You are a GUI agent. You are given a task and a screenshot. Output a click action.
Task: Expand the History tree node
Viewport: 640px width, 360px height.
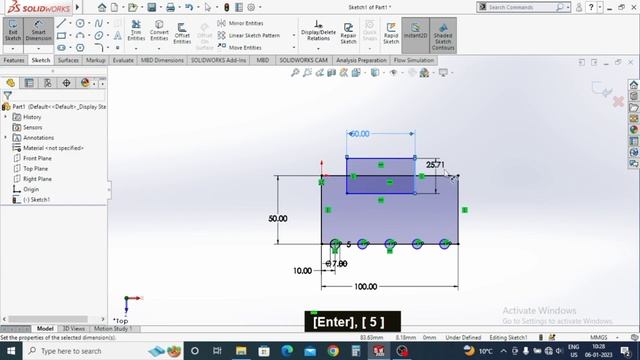click(5, 117)
